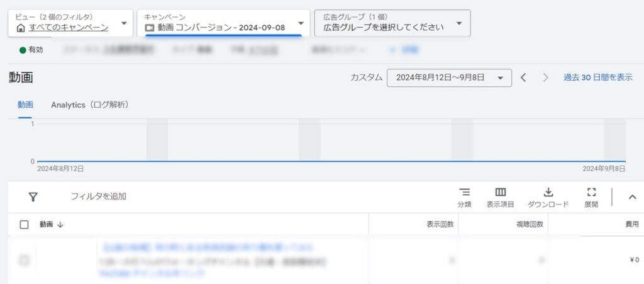Click the 2024年8月12日 chart axis label
644x284 pixels.
point(61,169)
